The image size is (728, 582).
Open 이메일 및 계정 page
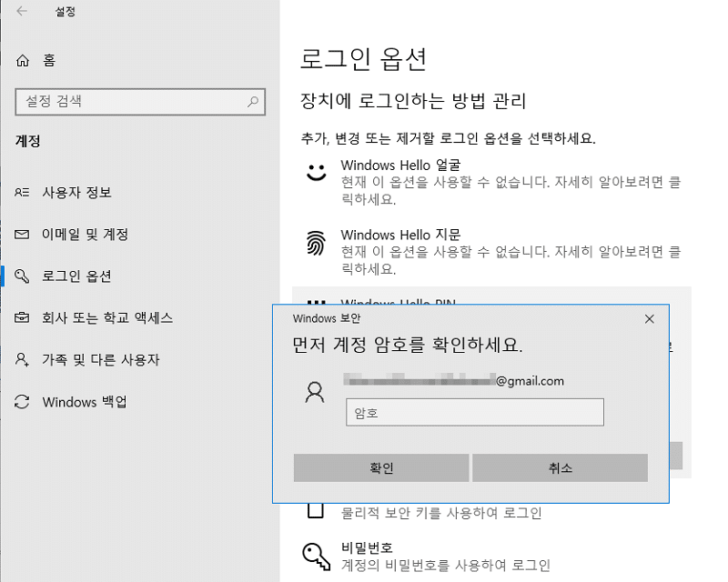[85, 235]
